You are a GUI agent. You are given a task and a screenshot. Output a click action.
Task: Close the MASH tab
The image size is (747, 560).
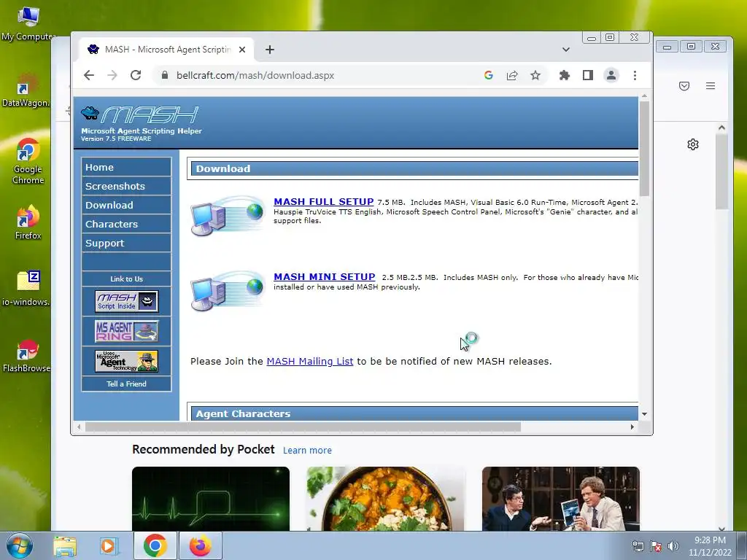(x=242, y=50)
